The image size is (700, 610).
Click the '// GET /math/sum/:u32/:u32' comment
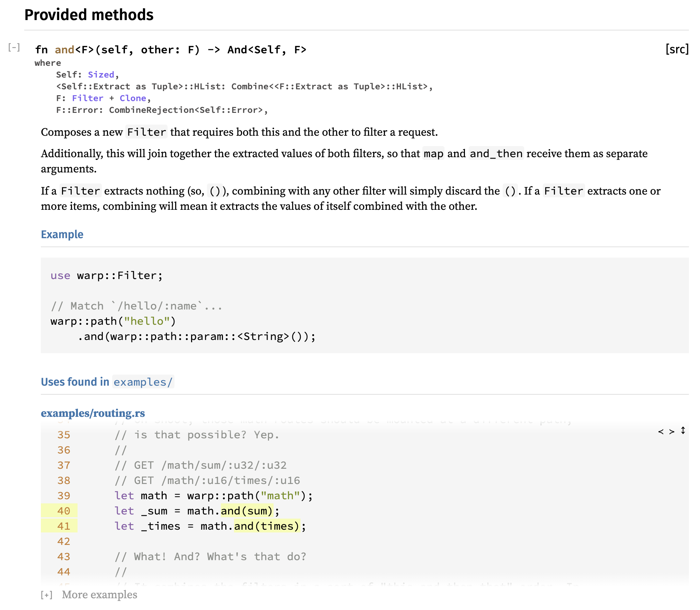click(201, 465)
